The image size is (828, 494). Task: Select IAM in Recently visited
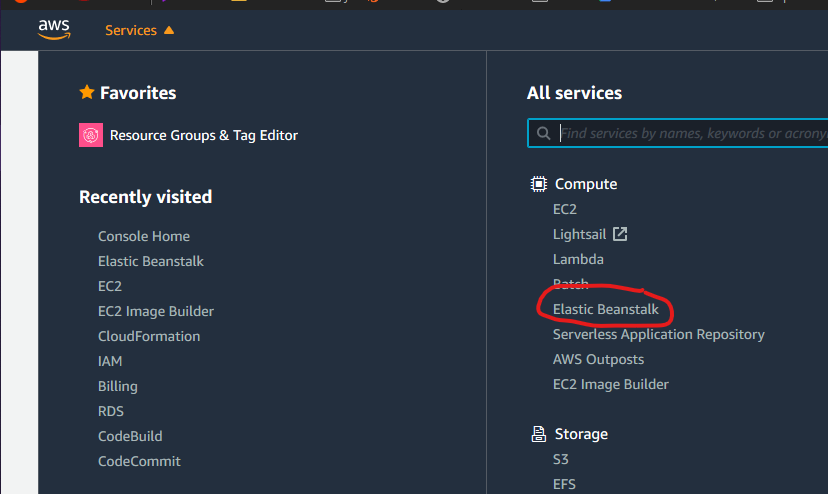(110, 361)
